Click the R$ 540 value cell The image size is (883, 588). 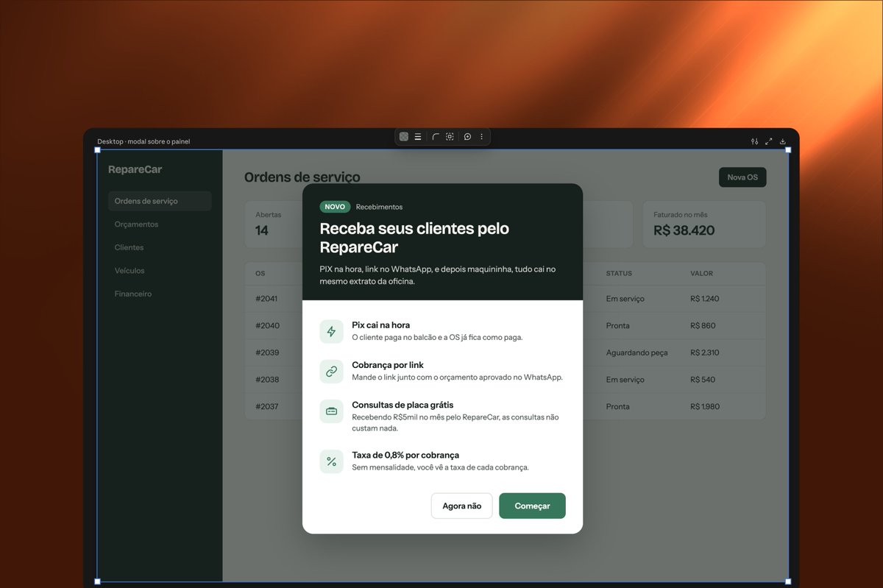(703, 380)
